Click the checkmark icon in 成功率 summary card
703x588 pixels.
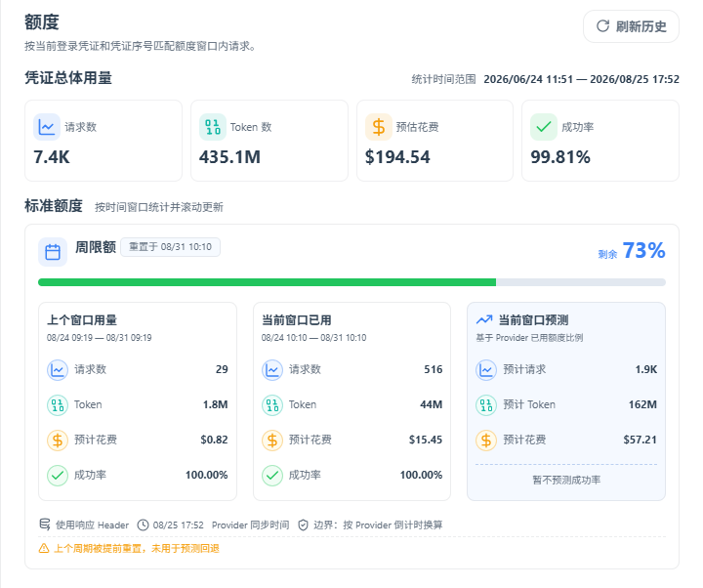pos(544,127)
